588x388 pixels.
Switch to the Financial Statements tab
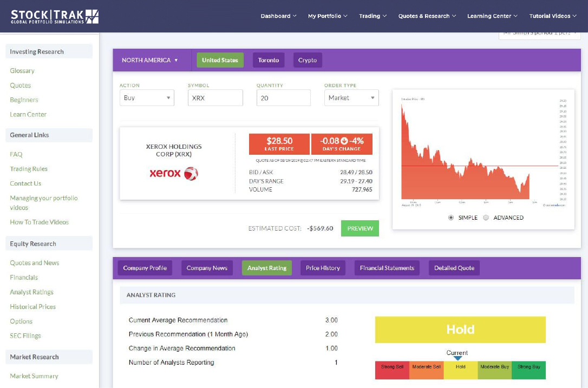[x=387, y=268]
